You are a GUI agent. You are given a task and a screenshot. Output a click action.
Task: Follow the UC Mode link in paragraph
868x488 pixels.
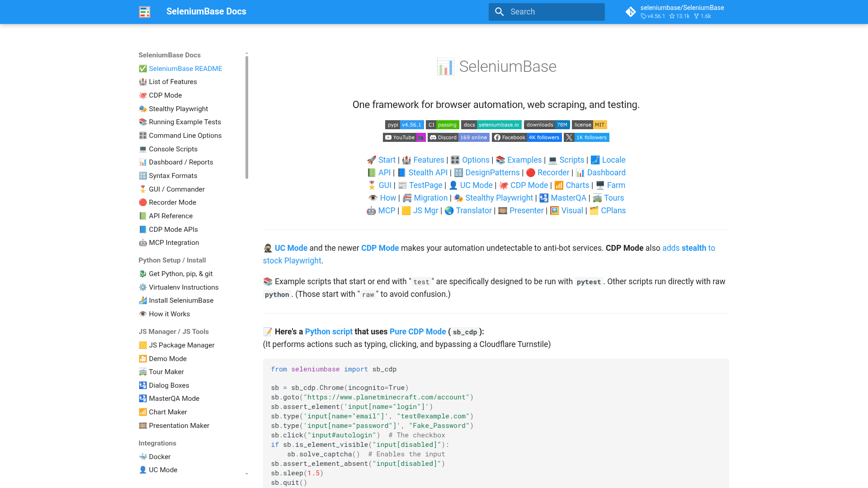coord(291,248)
